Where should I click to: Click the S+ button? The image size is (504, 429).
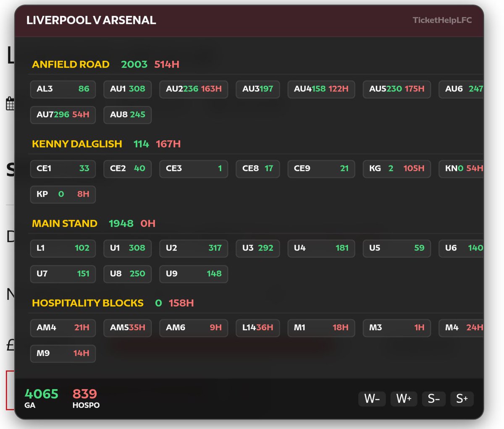pyautogui.click(x=462, y=398)
